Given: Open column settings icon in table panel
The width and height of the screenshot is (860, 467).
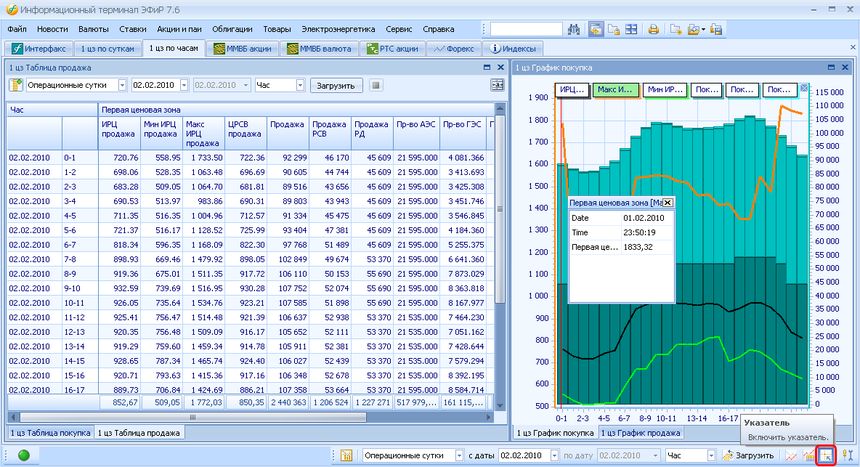Looking at the screenshot, I should tap(497, 85).
